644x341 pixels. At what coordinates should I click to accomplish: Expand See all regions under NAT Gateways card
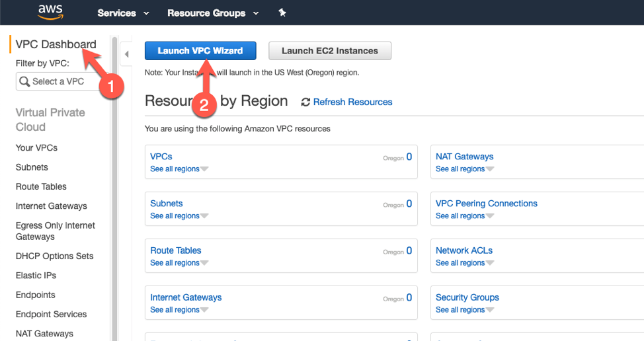coord(465,169)
